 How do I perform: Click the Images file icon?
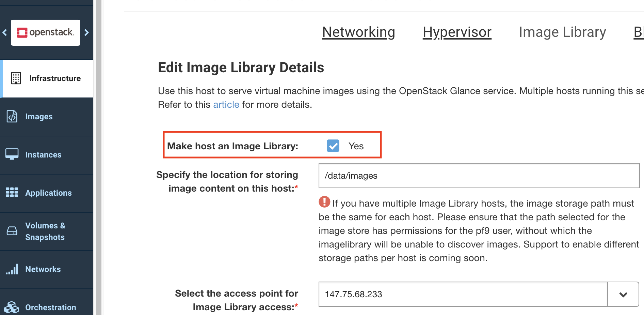tap(12, 117)
